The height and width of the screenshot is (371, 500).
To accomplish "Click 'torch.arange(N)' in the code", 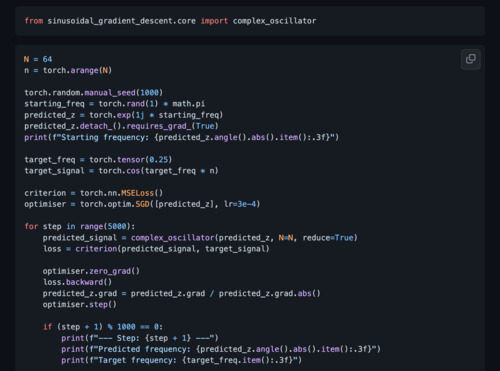I will point(77,70).
